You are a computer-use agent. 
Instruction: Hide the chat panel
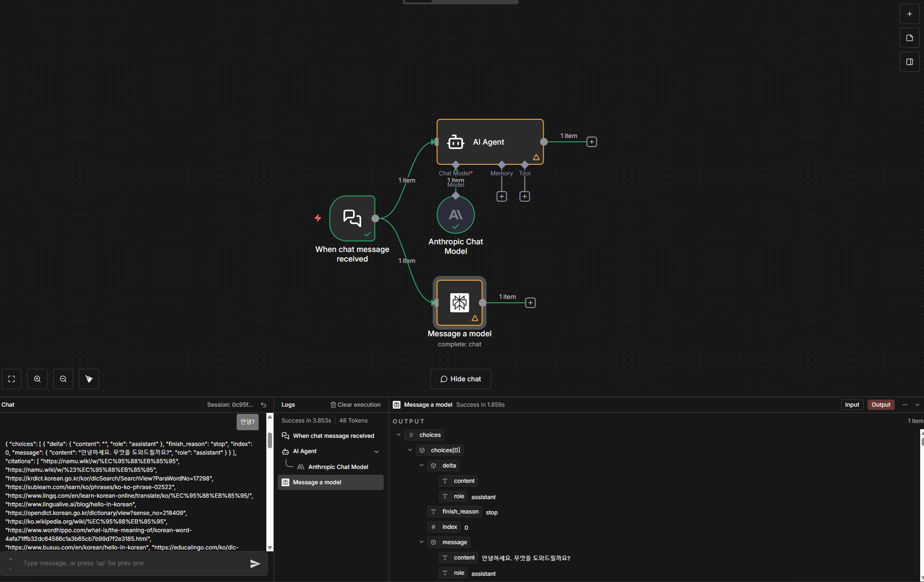pyautogui.click(x=460, y=379)
